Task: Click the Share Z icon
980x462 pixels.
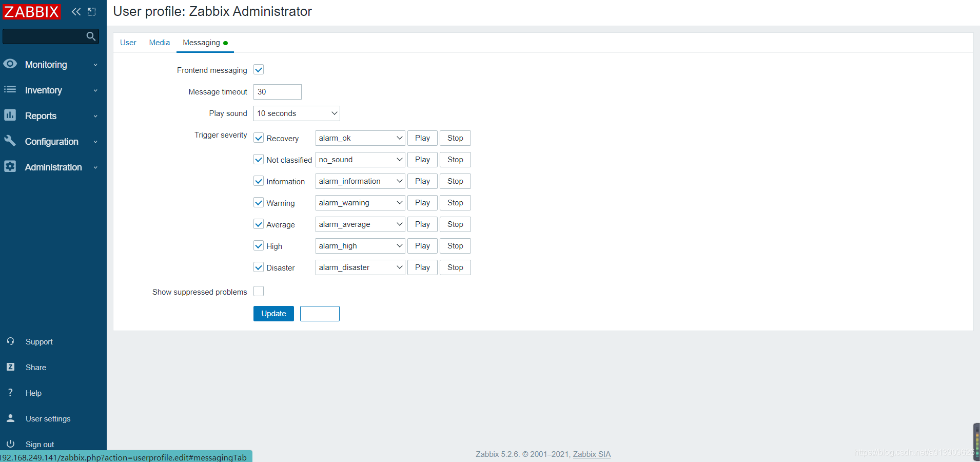Action: click(10, 367)
